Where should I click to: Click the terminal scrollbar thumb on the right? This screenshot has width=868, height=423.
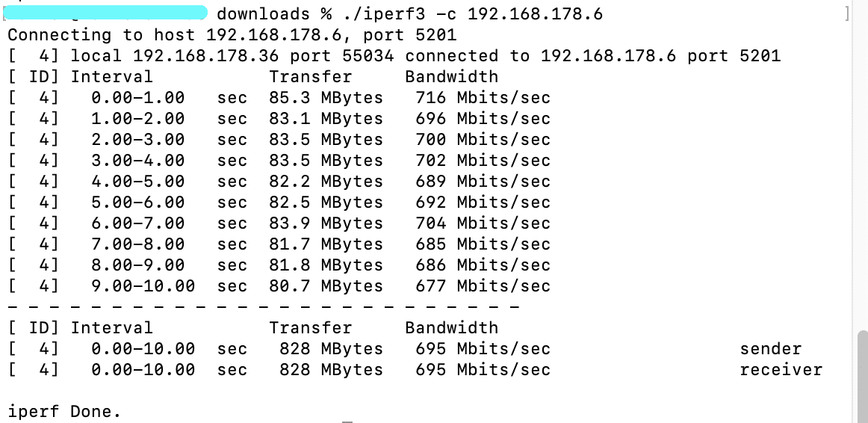coord(862,377)
